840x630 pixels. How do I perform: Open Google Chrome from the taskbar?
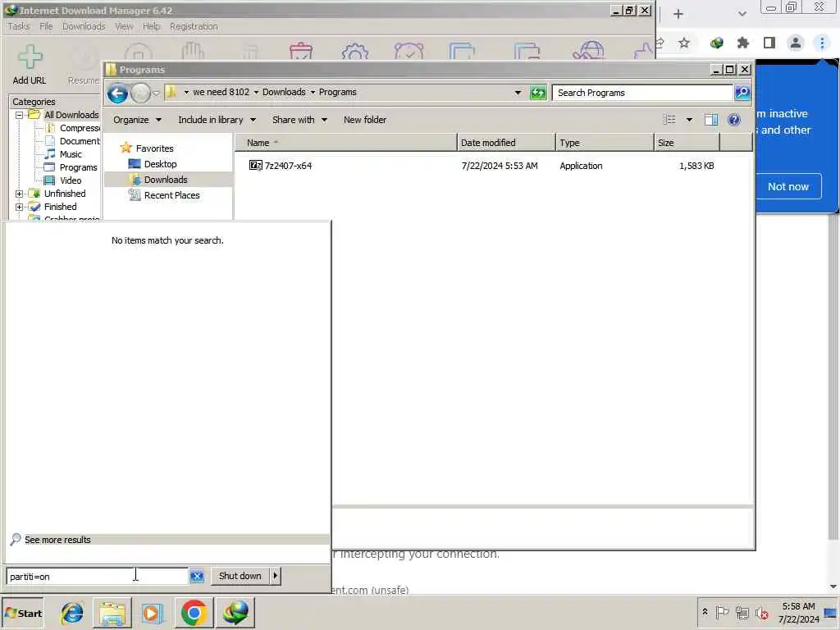point(194,613)
